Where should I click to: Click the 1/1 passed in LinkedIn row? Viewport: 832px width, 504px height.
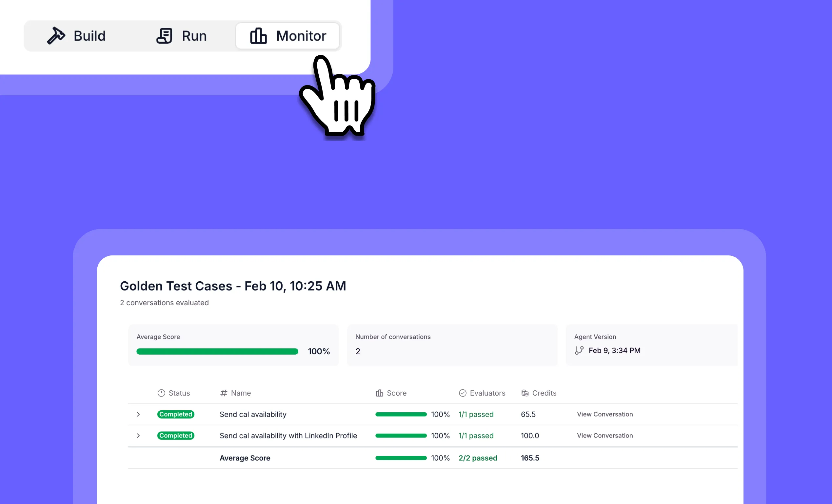point(476,436)
